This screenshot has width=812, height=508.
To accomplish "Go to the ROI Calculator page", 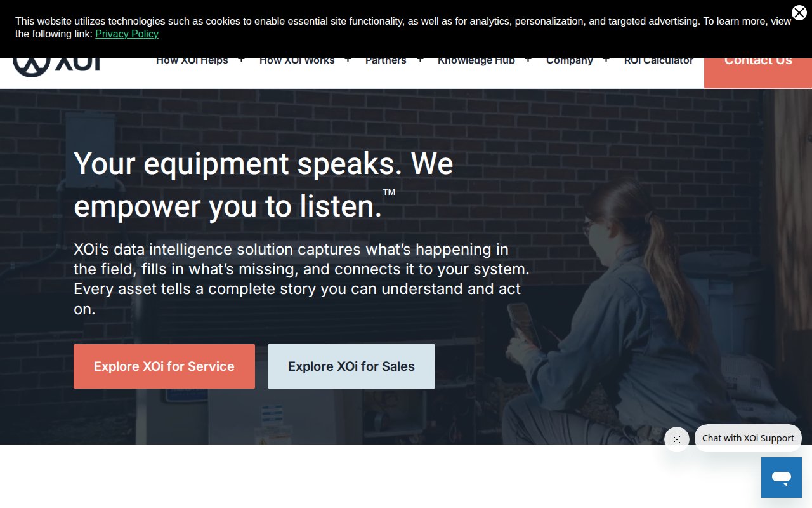I will coord(658,62).
